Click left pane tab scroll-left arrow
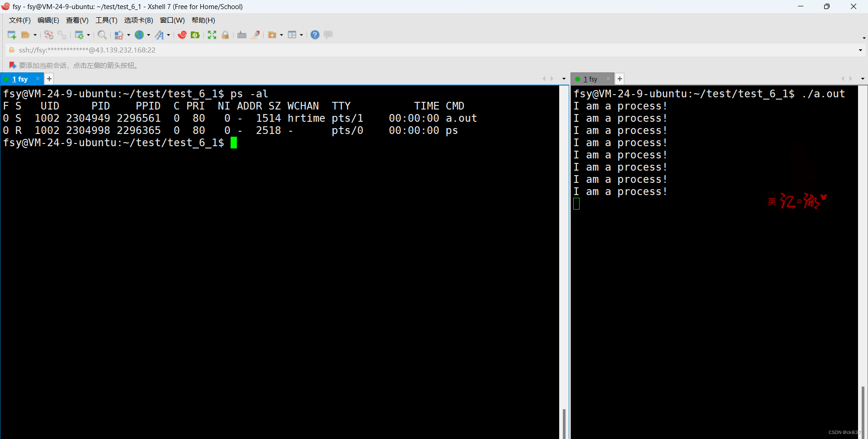The width and height of the screenshot is (868, 439). point(544,79)
